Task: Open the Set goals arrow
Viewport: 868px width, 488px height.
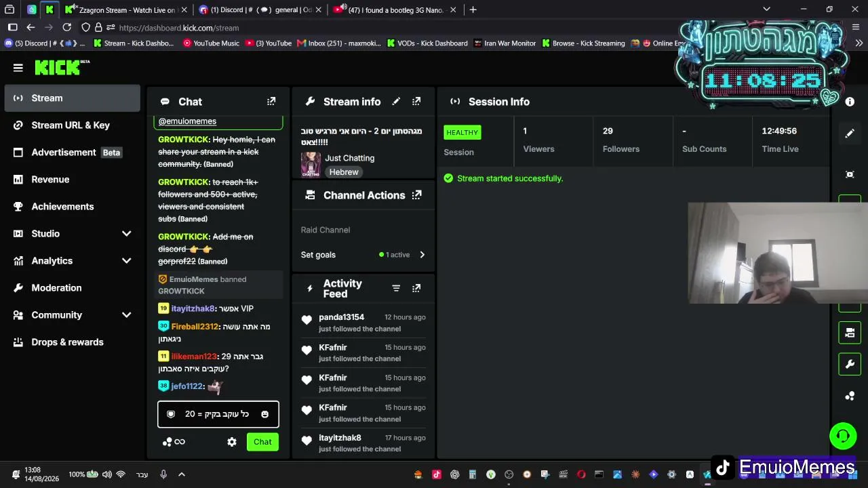Action: 422,255
